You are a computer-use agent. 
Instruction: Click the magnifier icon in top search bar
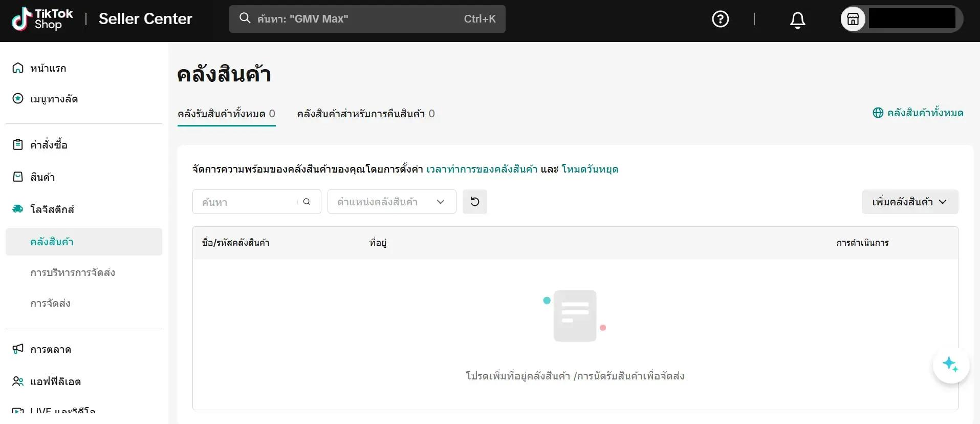point(245,18)
